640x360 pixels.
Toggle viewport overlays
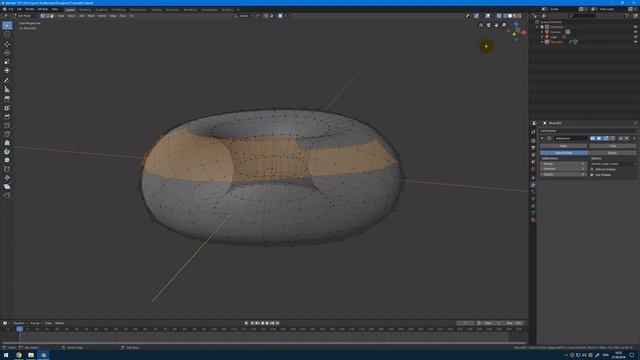[488, 16]
